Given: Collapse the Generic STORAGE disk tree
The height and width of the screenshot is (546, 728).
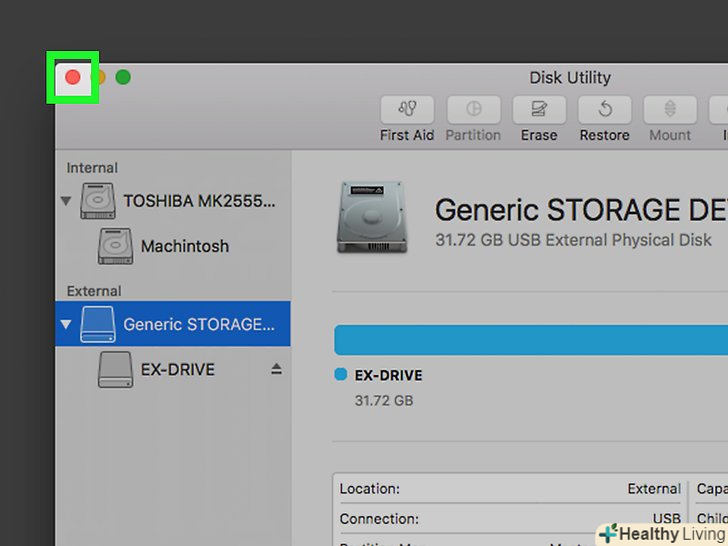Looking at the screenshot, I should (x=66, y=324).
